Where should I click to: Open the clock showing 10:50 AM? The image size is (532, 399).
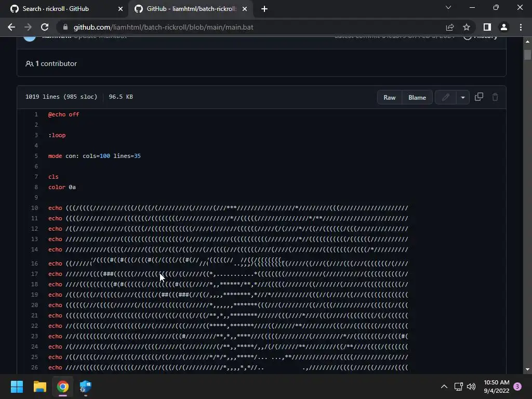point(496,387)
